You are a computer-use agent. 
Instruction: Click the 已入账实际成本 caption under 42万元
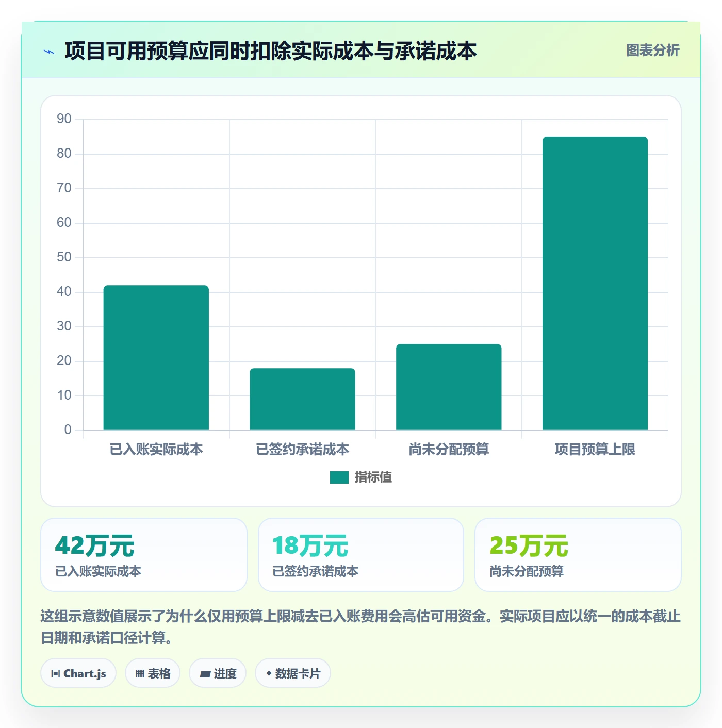[98, 571]
